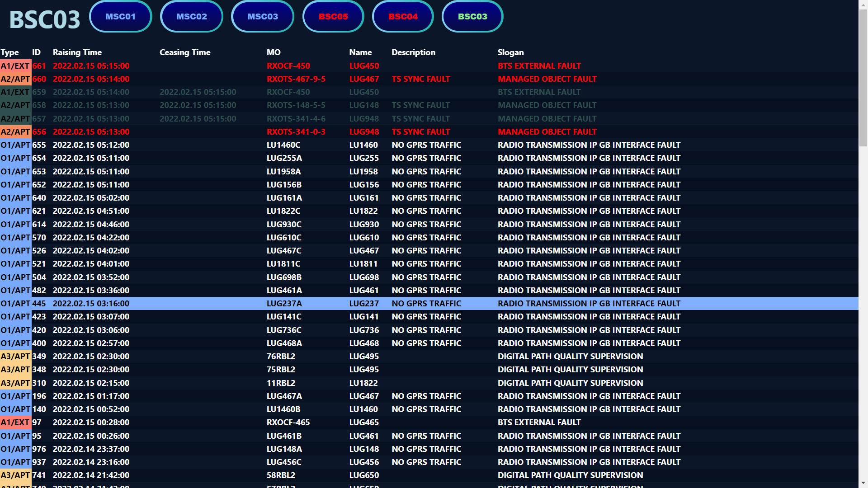The width and height of the screenshot is (868, 488).
Task: Click the Slogan column header
Action: [x=510, y=52]
